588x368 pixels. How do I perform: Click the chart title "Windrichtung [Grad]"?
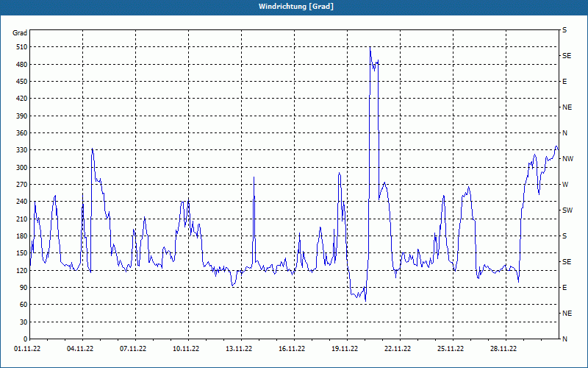click(x=296, y=7)
